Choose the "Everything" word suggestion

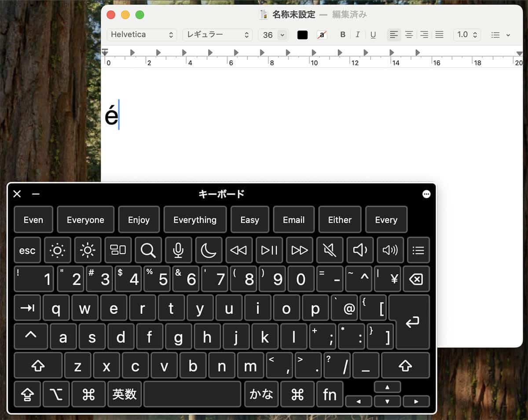click(195, 220)
